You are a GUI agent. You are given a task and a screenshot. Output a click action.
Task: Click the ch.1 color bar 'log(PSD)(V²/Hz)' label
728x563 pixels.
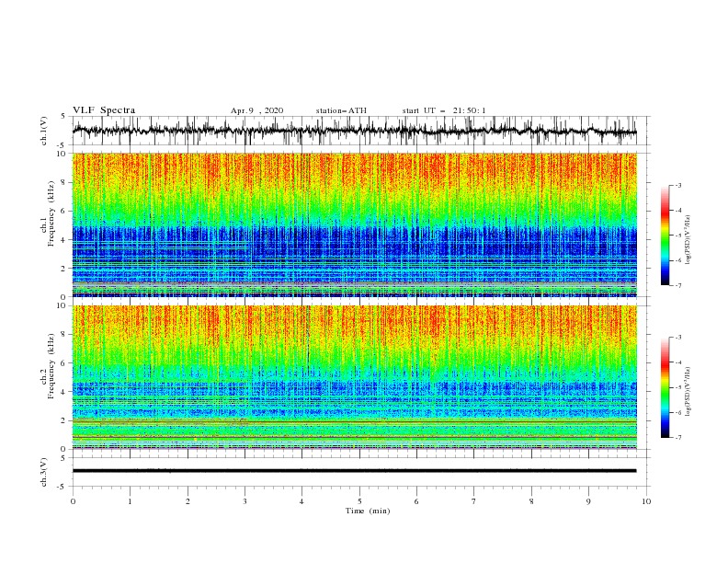(x=688, y=240)
